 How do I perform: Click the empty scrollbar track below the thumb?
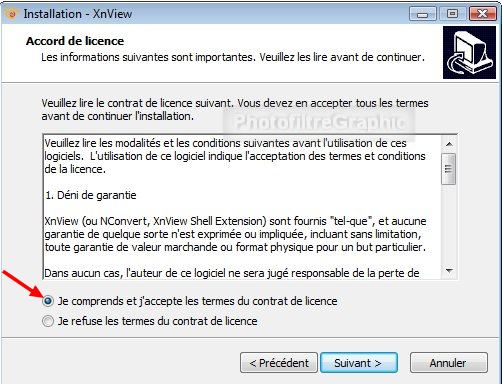pos(449,224)
